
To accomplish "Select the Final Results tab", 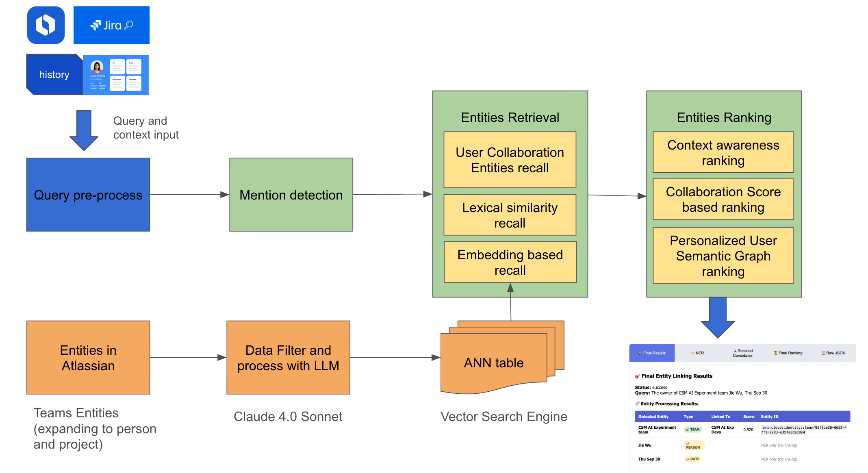I will (652, 353).
